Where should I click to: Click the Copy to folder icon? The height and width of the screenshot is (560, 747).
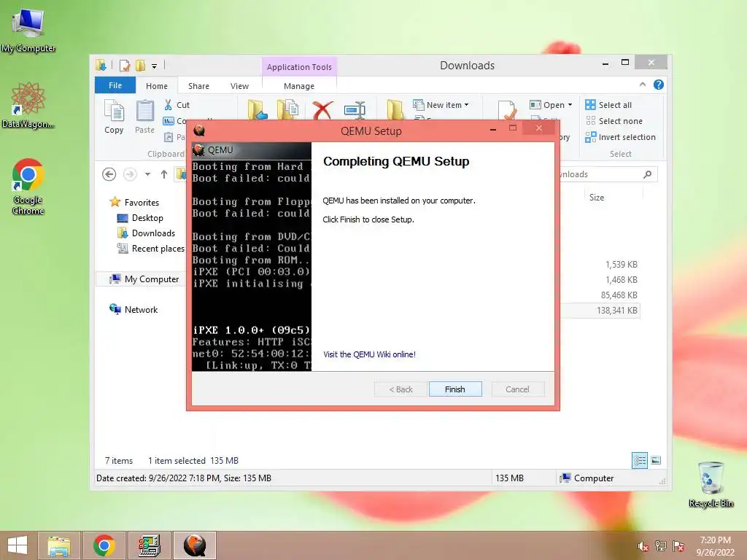pos(287,109)
